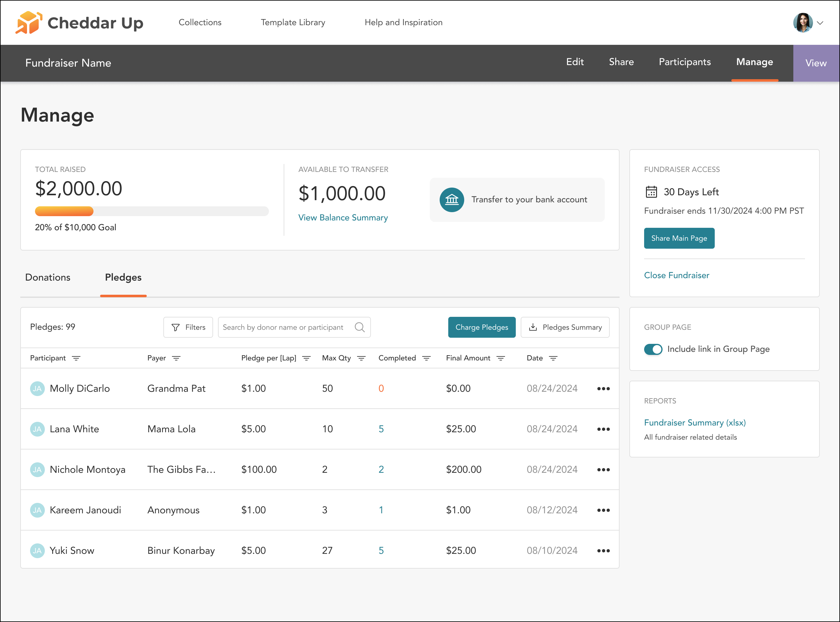
Task: Open the three-dot menu for Yuki Snow
Action: click(603, 550)
